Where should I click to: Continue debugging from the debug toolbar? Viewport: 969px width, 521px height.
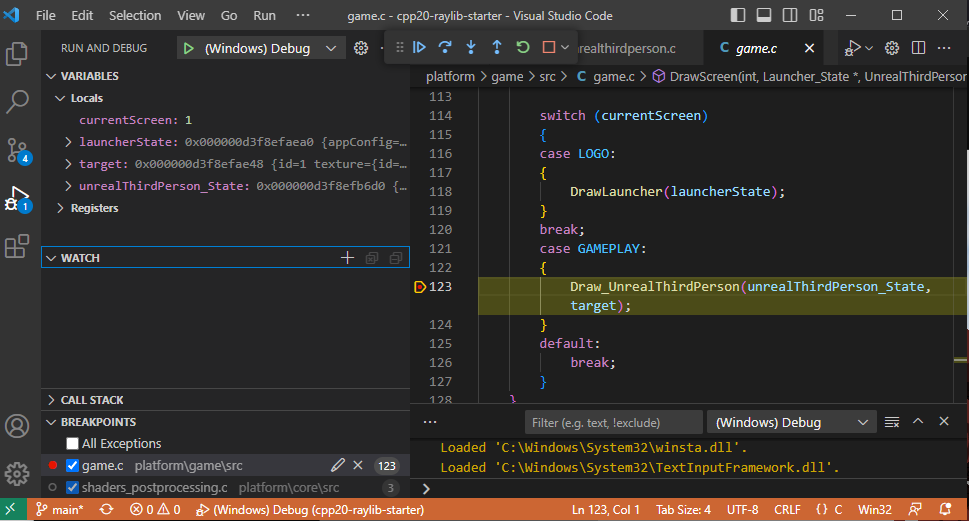(x=419, y=47)
